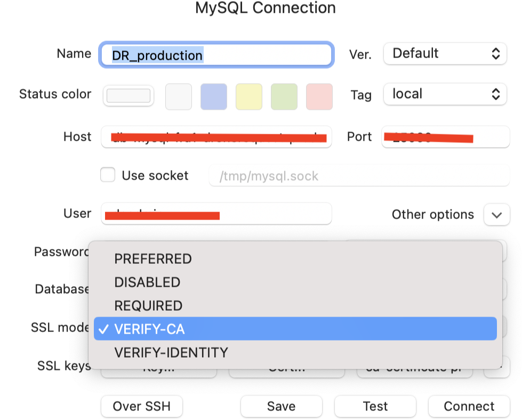Save the DR_production connection

coord(281,406)
